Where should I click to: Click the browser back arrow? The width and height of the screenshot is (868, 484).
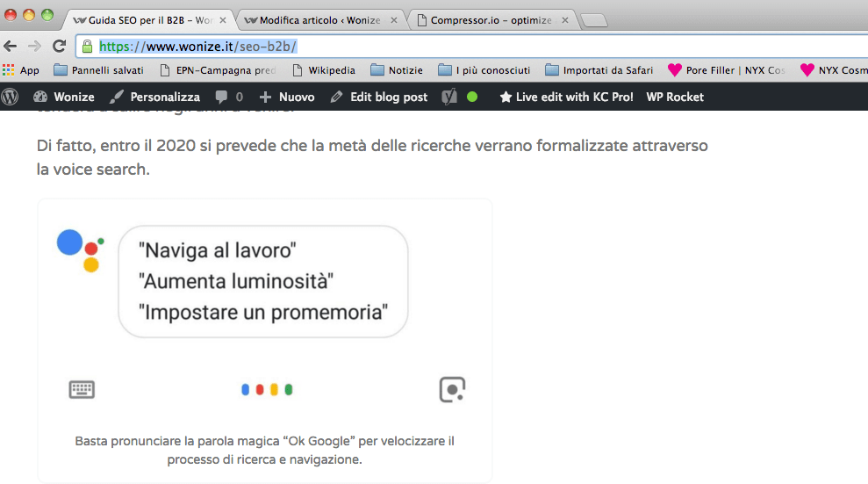pos(11,47)
